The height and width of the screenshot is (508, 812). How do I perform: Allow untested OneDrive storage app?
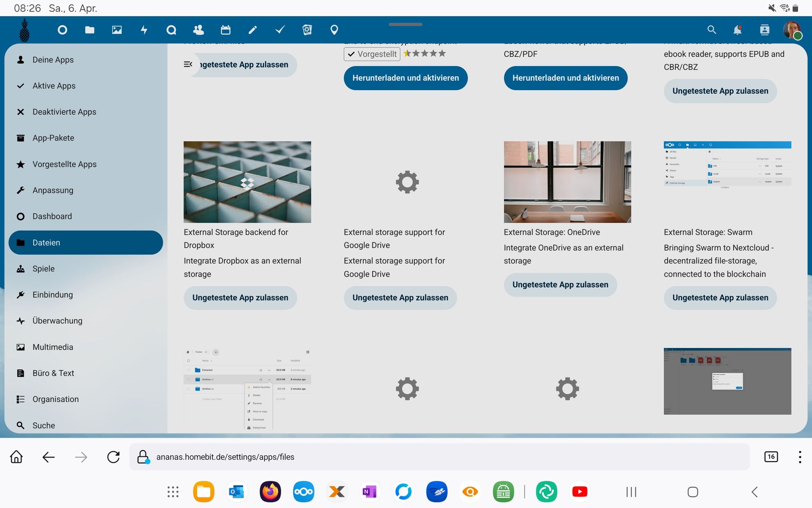tap(560, 284)
